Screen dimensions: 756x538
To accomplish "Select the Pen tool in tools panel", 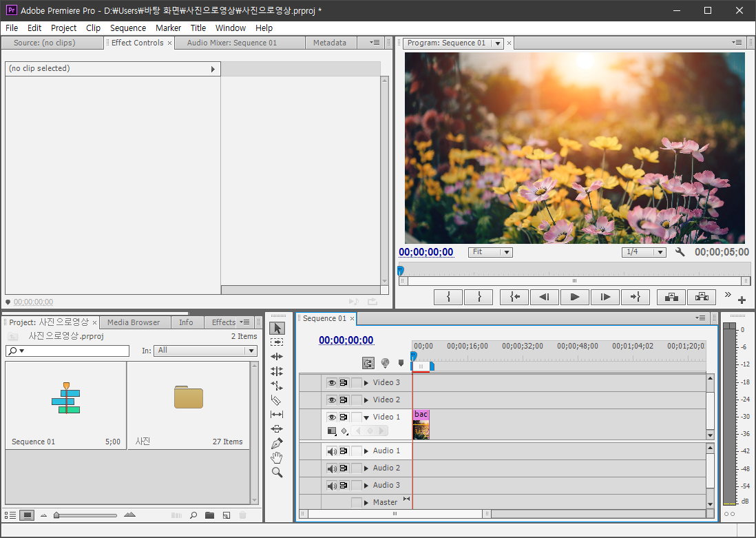I will click(x=277, y=444).
